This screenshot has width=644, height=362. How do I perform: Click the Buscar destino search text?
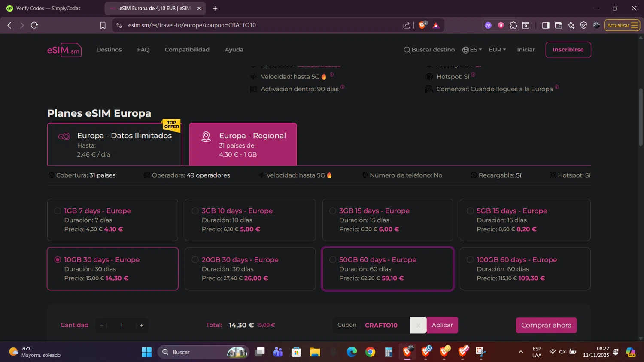coord(433,50)
